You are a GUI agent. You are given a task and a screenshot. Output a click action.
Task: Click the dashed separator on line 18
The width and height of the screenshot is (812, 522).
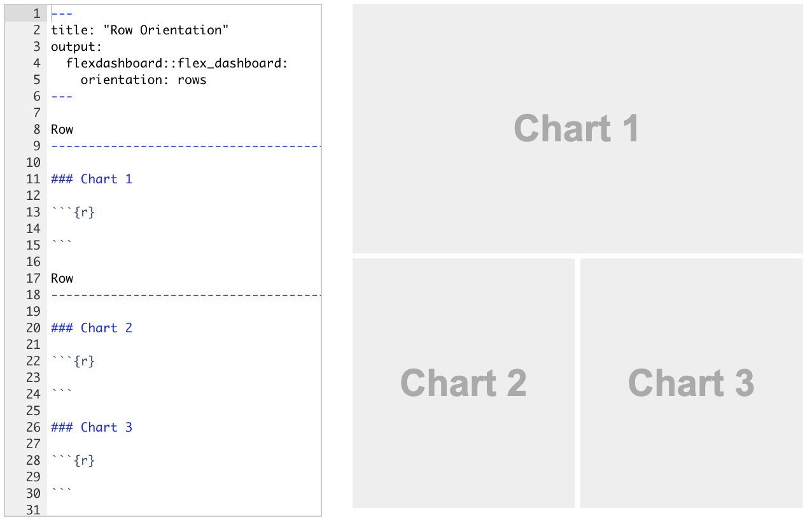(185, 295)
